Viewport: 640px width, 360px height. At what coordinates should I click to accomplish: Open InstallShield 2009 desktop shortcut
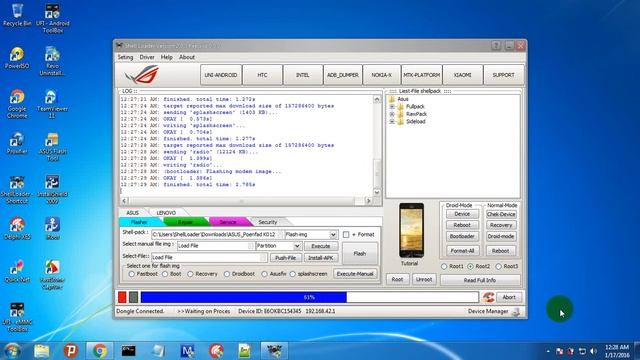[x=53, y=189]
